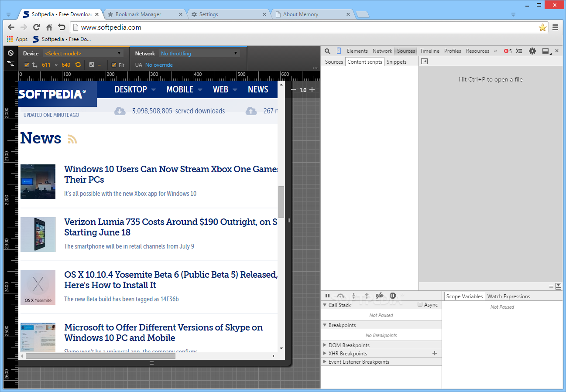Reload the page with the refresh icon
The image size is (566, 392).
(x=36, y=27)
